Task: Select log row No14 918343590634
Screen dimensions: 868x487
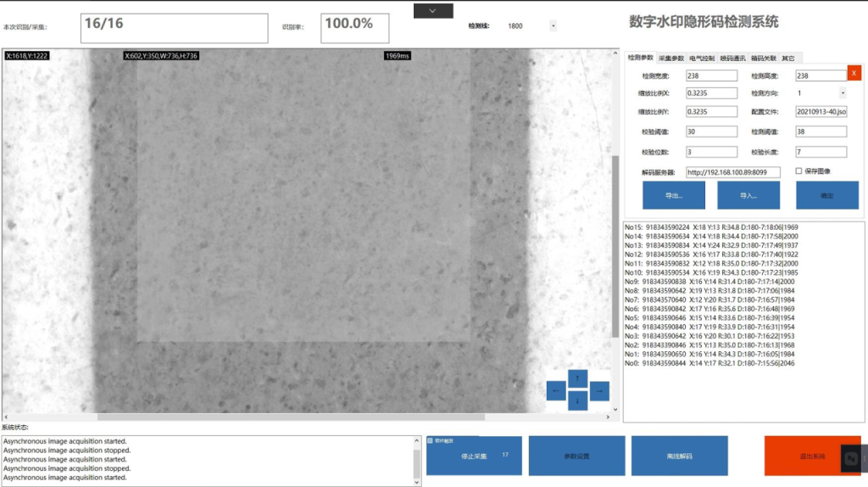Action: click(711, 237)
